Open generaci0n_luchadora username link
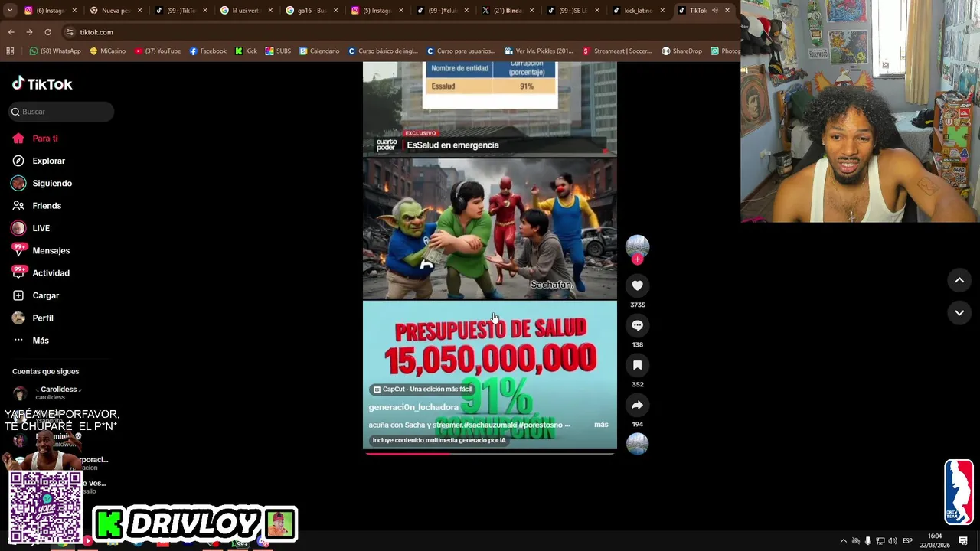 [x=413, y=407]
